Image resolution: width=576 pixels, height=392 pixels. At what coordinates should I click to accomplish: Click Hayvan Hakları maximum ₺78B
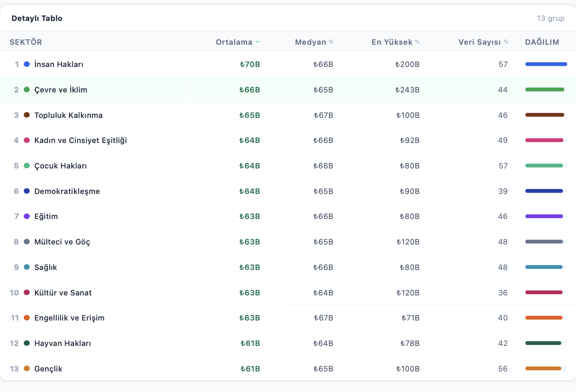[410, 343]
